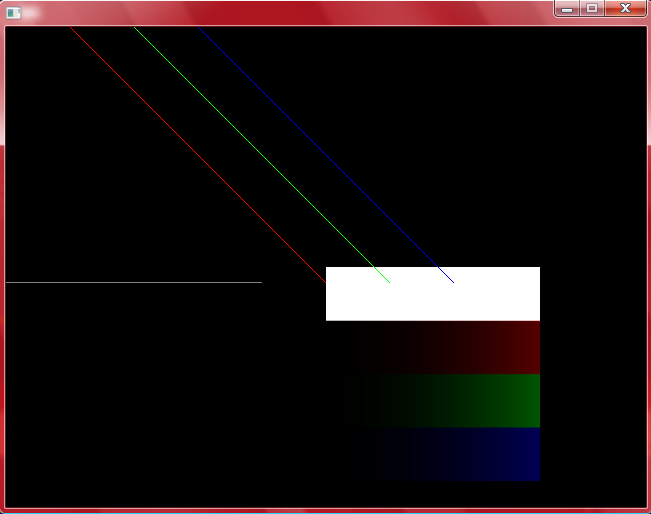Screen dimensions: 651x514
Task: Click the bright right end of the green gradient bar
Action: point(530,400)
